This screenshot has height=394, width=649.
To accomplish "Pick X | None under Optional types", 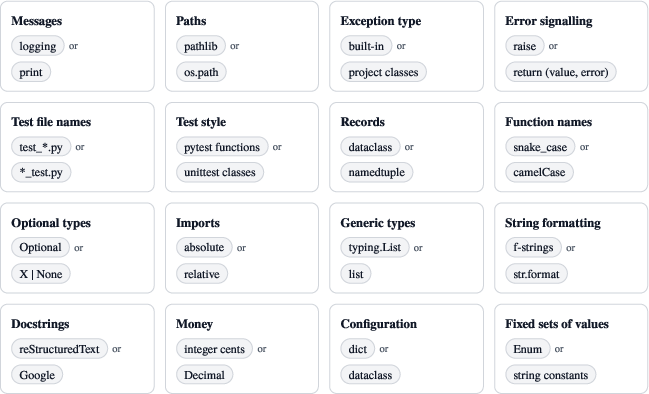I will pyautogui.click(x=41, y=274).
